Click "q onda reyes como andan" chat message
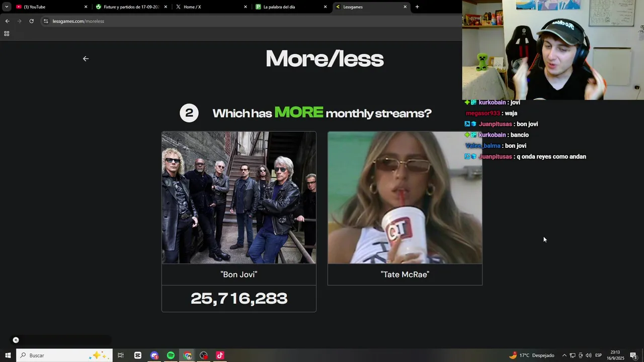The image size is (644, 362). pos(551,157)
